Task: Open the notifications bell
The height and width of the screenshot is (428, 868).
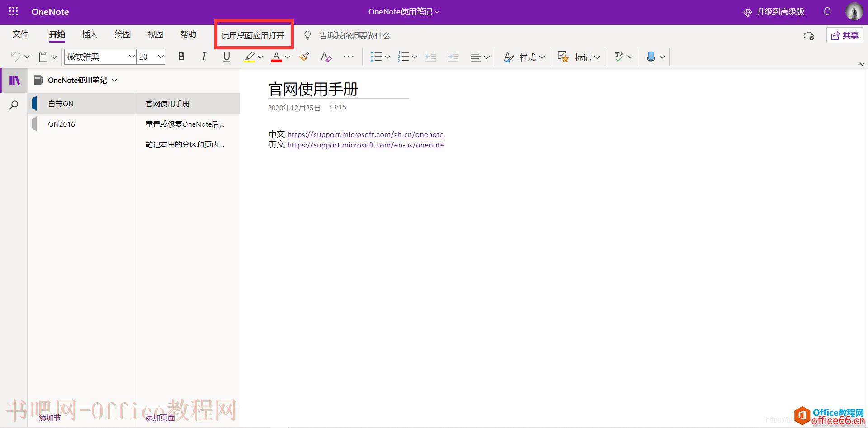Action: coord(827,12)
